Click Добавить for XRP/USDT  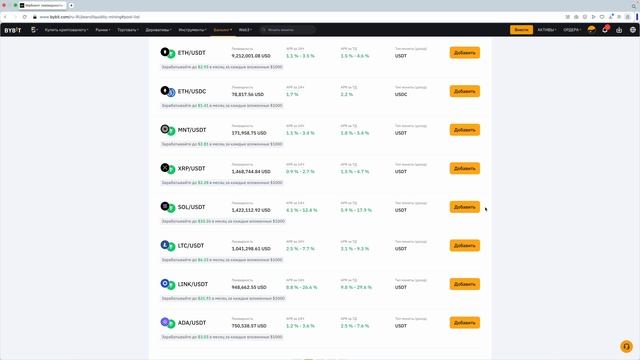pyautogui.click(x=465, y=169)
